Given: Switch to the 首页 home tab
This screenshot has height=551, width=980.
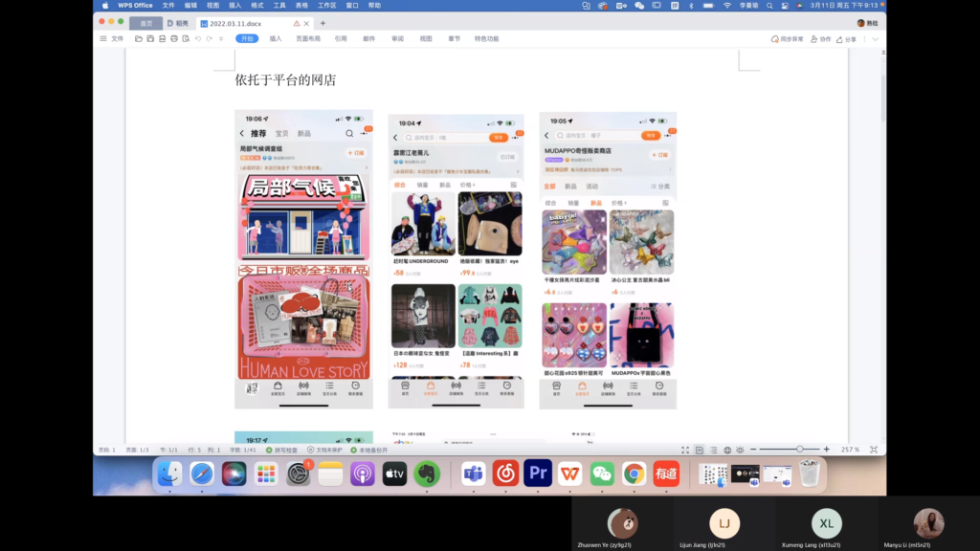Looking at the screenshot, I should click(146, 23).
